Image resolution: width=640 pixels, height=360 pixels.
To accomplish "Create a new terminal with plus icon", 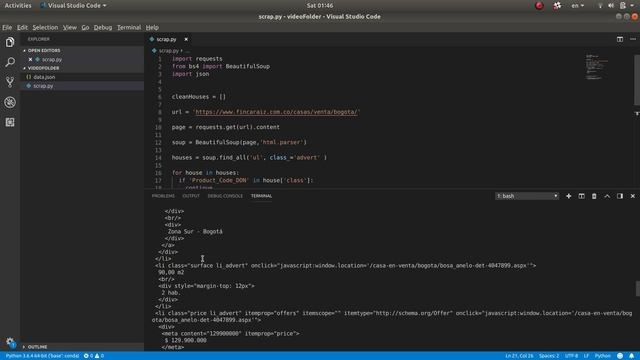I will 568,196.
